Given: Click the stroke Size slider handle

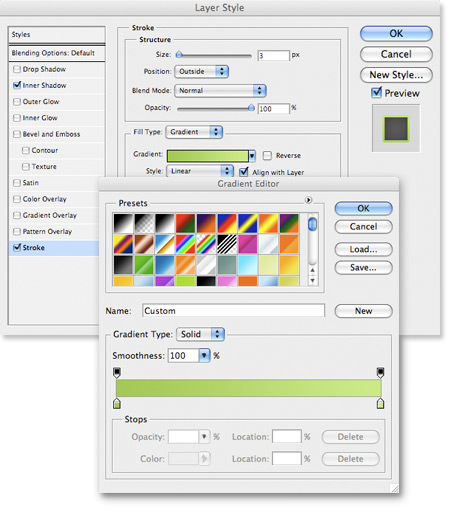Looking at the screenshot, I should 179,55.
